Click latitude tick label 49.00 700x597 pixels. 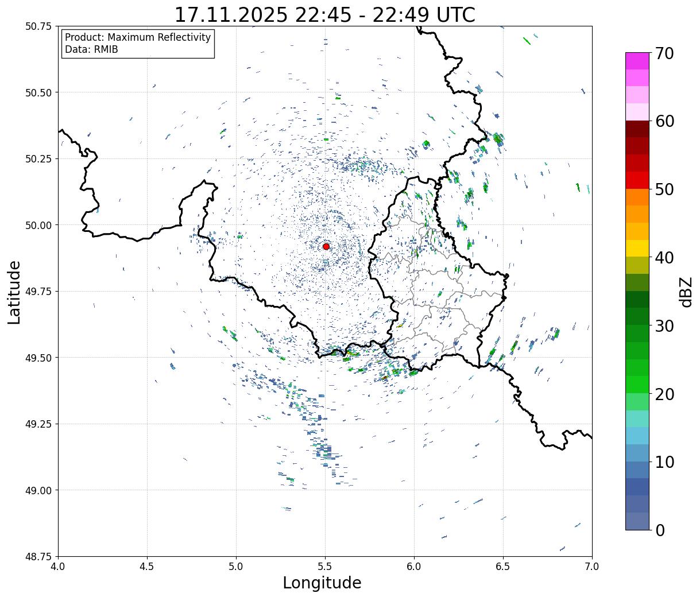[x=38, y=490]
